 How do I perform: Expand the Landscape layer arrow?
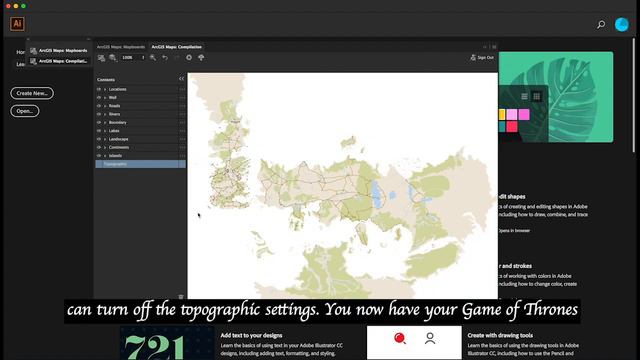click(105, 139)
